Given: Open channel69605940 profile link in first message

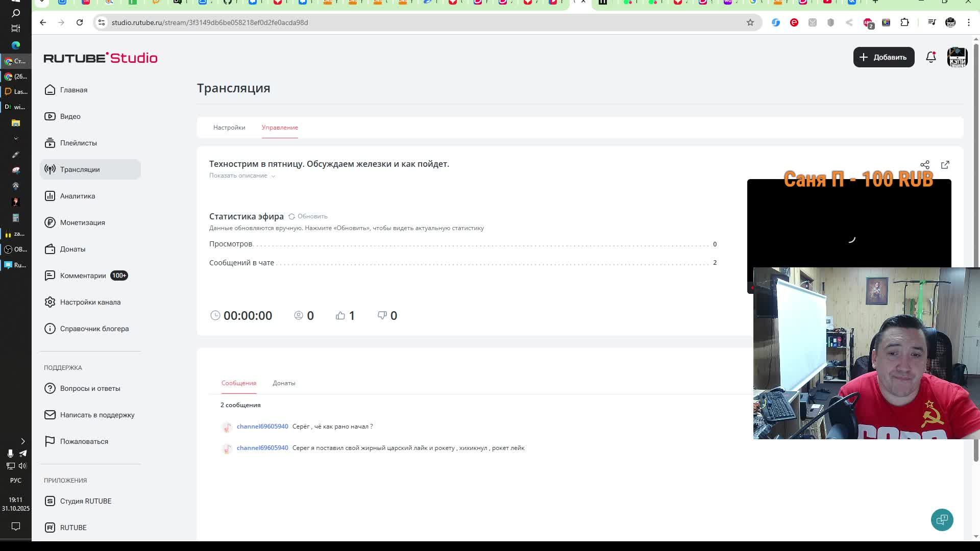Looking at the screenshot, I should (262, 427).
